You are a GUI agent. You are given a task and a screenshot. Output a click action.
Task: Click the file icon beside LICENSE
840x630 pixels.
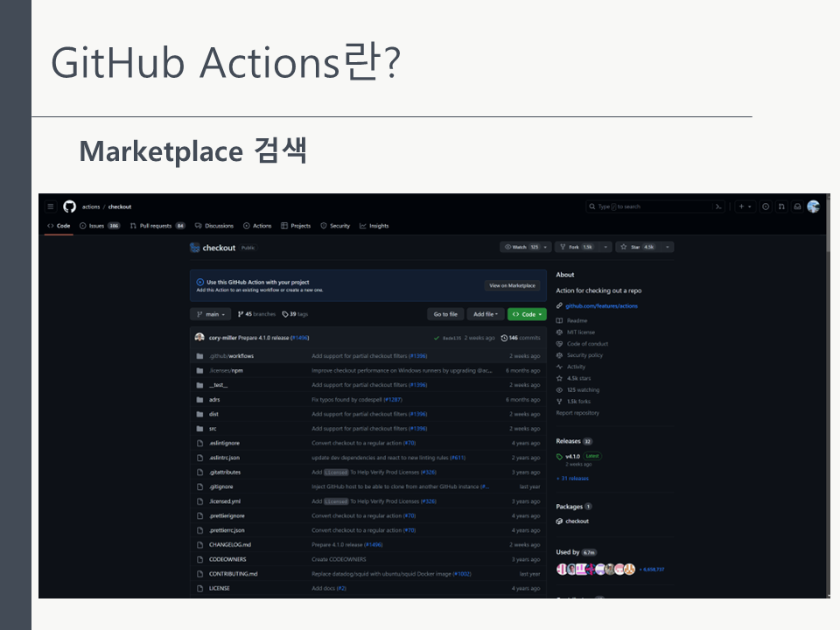point(199,588)
